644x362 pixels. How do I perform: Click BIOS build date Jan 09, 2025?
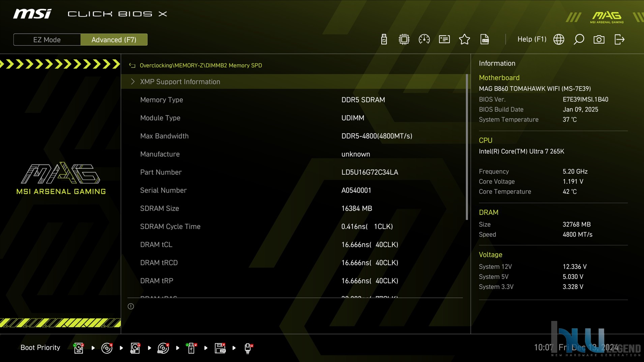(x=580, y=110)
